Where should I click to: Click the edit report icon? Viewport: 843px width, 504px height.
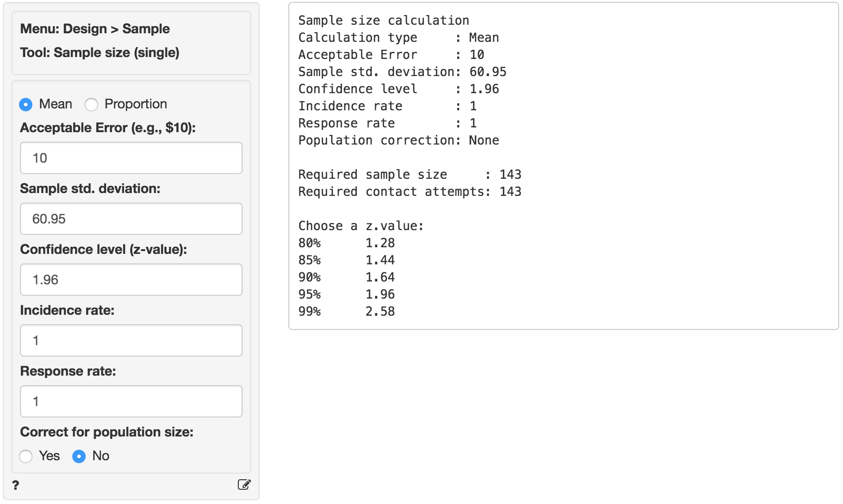click(x=244, y=485)
